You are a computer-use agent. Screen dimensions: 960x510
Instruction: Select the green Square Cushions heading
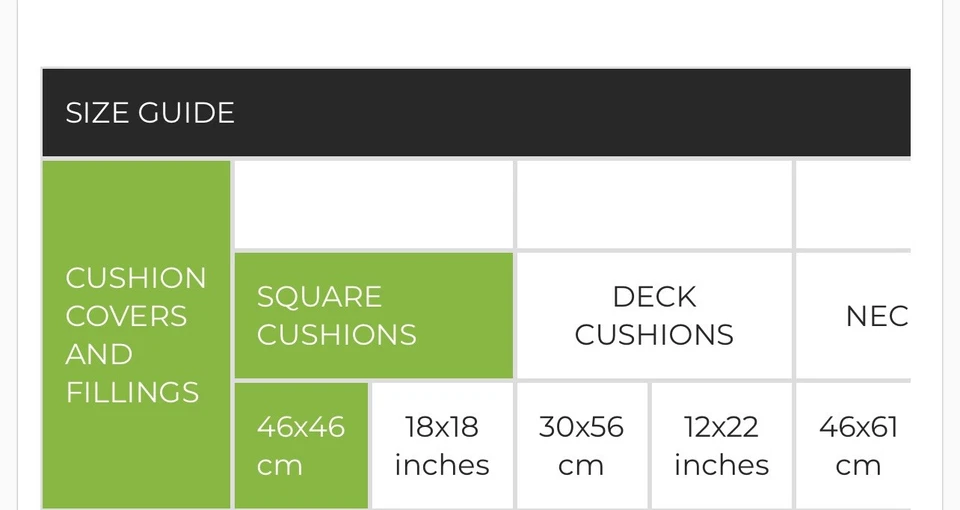click(x=373, y=315)
